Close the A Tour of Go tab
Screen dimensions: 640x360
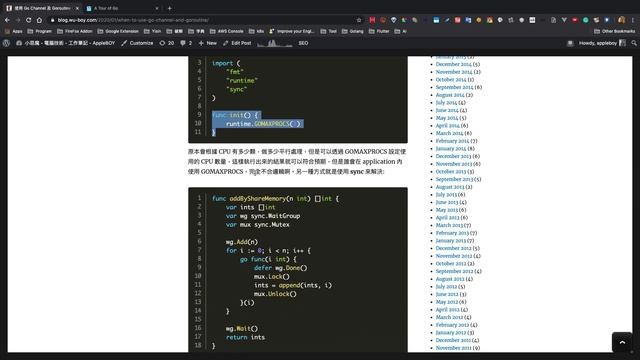[x=157, y=8]
